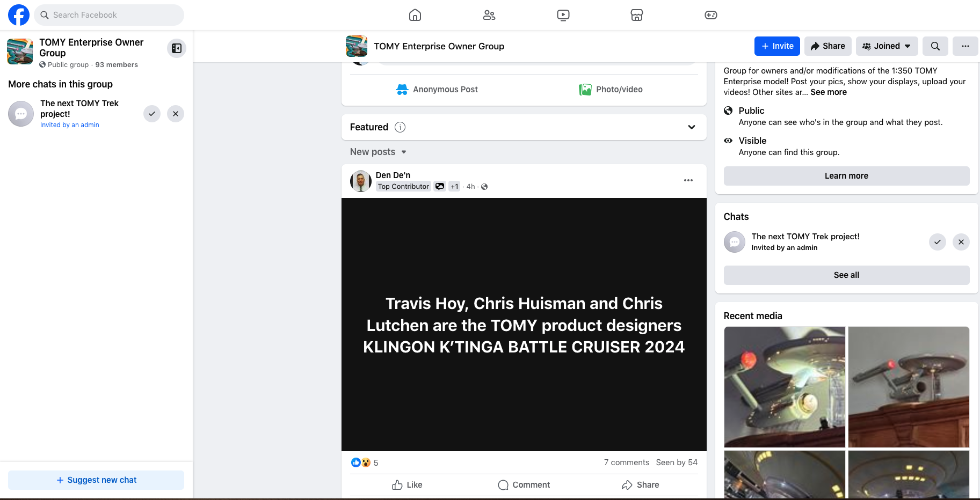Viewport: 980px width, 500px height.
Task: Collapse the left sidebar panel icon
Action: [177, 48]
